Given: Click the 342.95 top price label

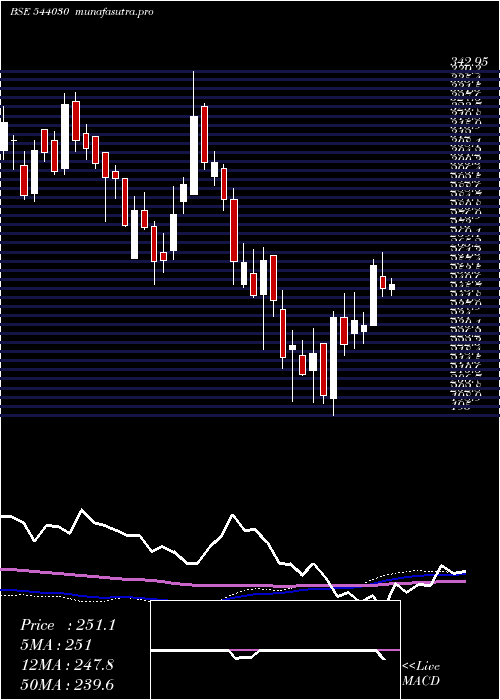Looking at the screenshot, I should pyautogui.click(x=468, y=63).
